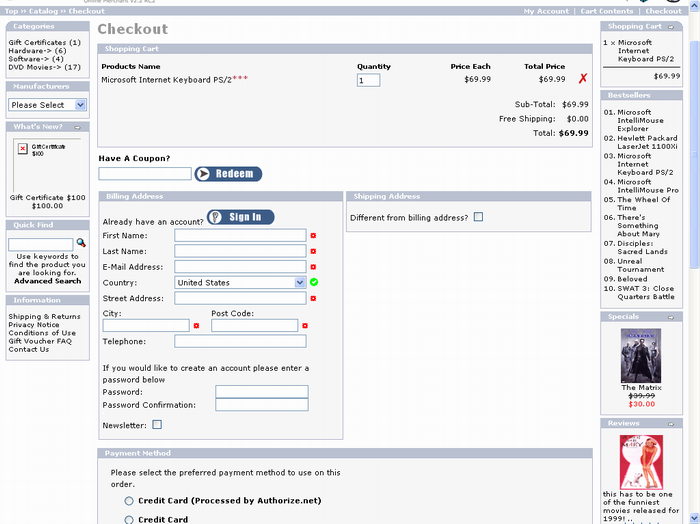Screen dimensions: 700x524
Task: Open bestseller There's Something About Mary
Action: point(638,226)
